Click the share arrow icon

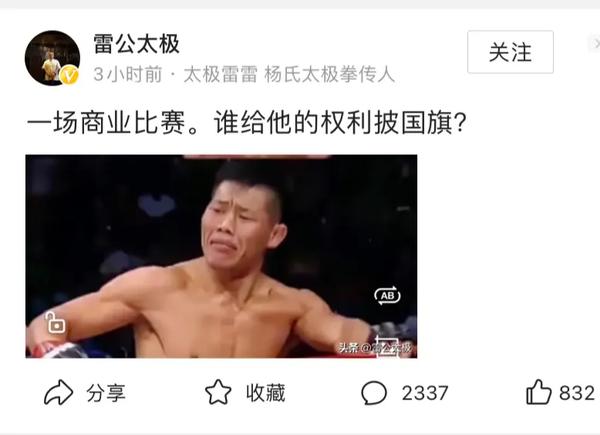coord(58,393)
